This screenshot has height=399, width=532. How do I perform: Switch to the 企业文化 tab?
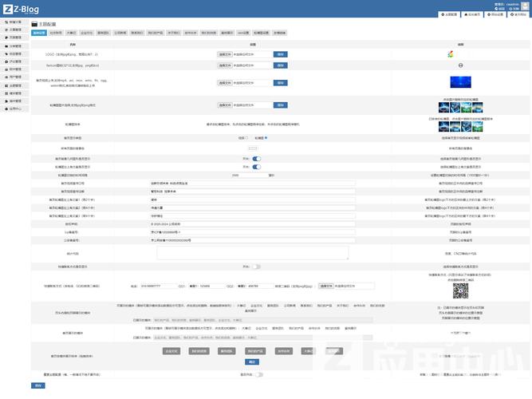coord(86,33)
